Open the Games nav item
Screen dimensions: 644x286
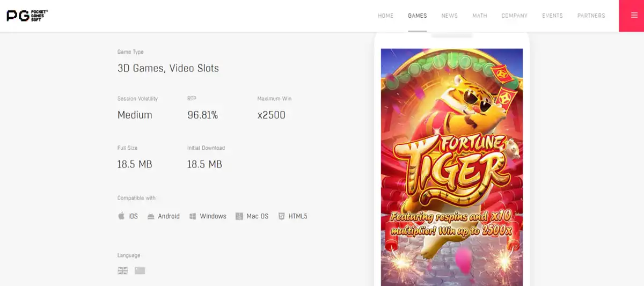click(418, 16)
